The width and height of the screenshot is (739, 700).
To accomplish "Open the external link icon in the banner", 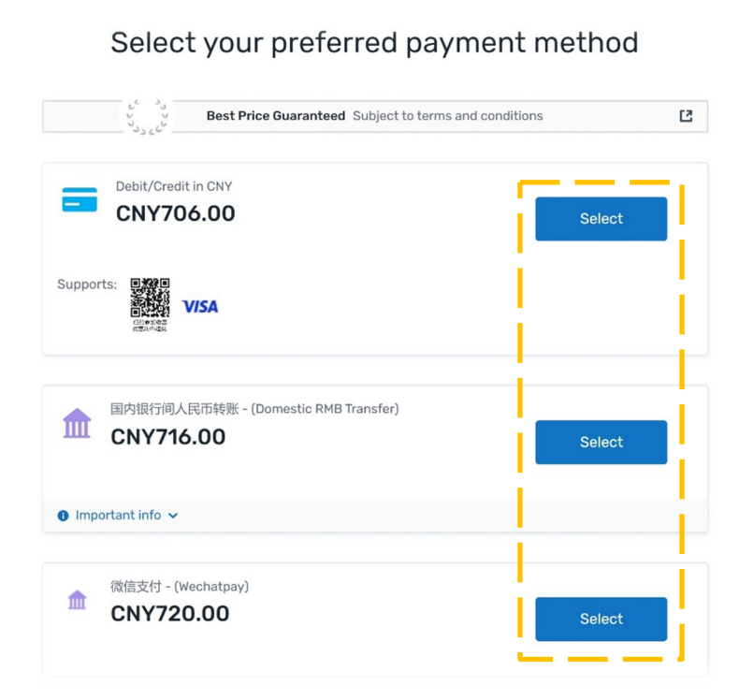I will [686, 116].
